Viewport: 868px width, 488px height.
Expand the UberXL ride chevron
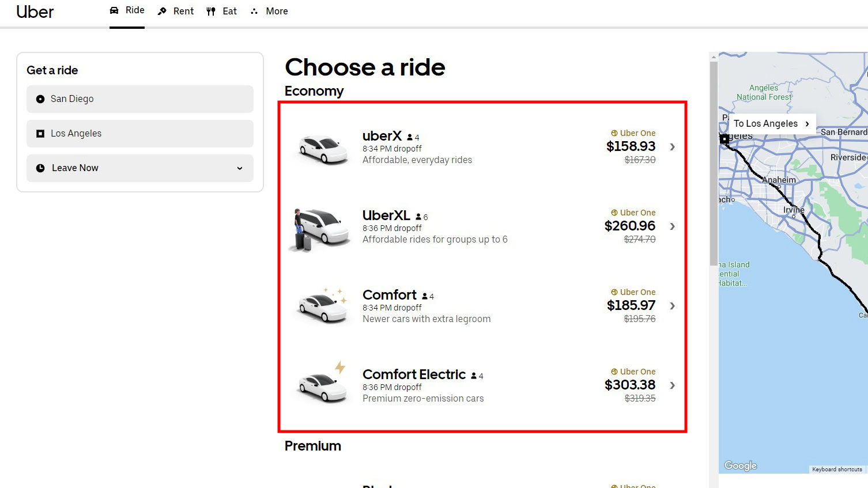pos(672,226)
